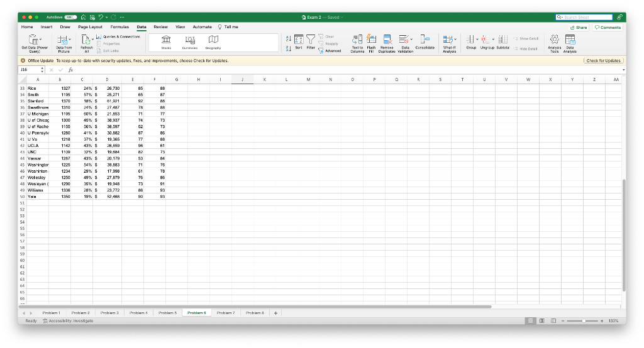Choose Data from Picture

[64, 43]
